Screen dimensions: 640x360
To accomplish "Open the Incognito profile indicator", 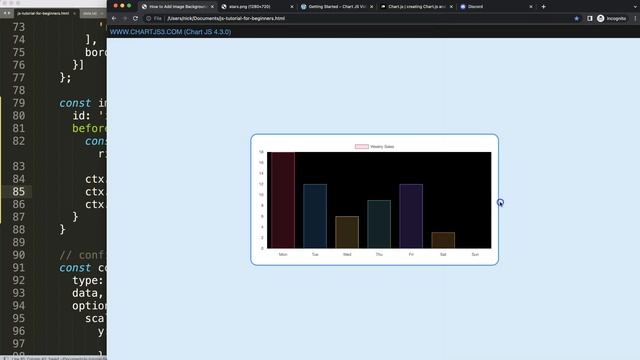I will tap(611, 18).
